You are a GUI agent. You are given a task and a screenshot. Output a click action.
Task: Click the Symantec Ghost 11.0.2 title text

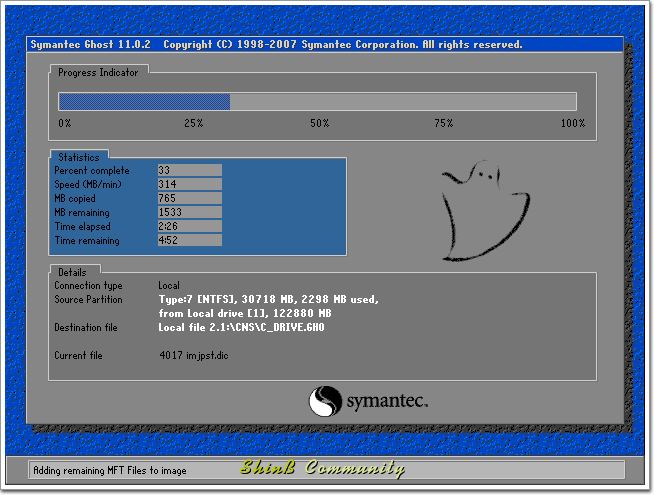(x=91, y=45)
